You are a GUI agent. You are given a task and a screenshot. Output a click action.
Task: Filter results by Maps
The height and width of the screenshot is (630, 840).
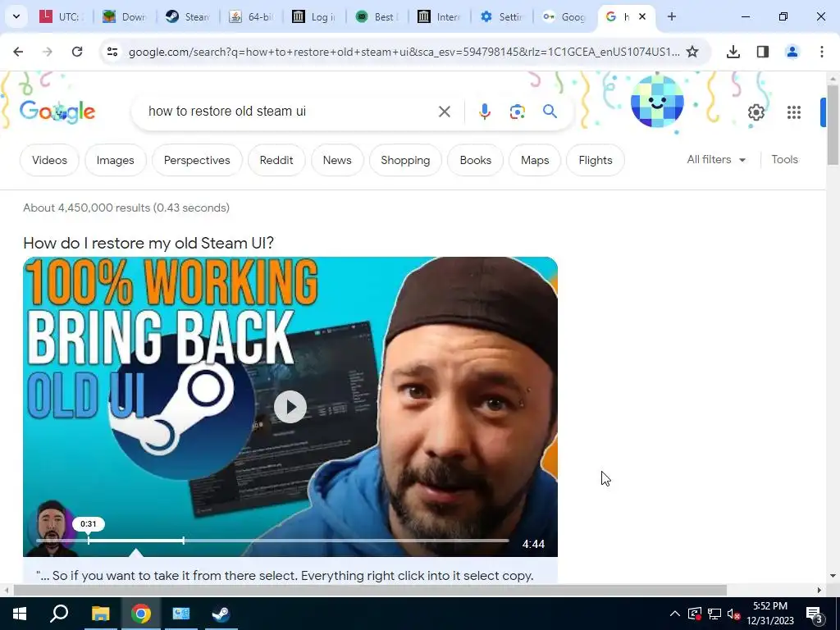click(x=535, y=160)
